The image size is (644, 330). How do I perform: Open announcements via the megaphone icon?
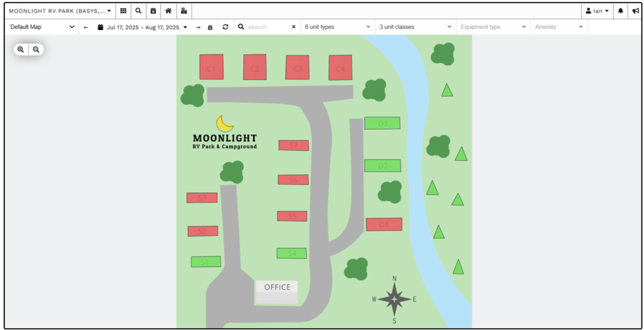click(637, 10)
